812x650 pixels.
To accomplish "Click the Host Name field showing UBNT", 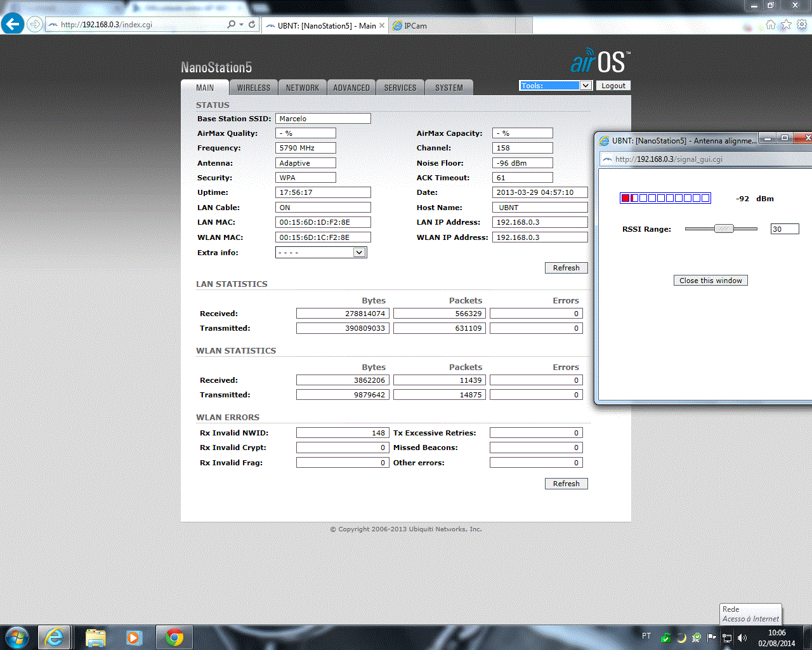I will (540, 208).
